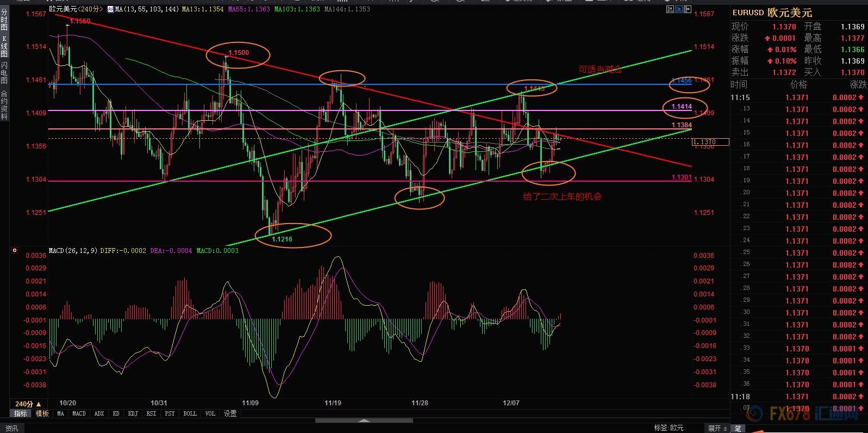The width and height of the screenshot is (868, 433).
Task: Click the 11:18 tick row time
Action: pos(740,397)
